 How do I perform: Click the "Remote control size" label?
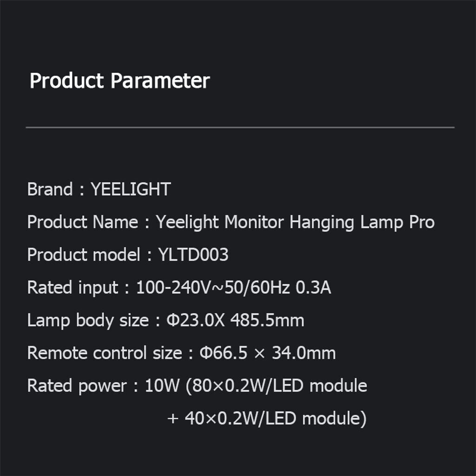point(104,353)
